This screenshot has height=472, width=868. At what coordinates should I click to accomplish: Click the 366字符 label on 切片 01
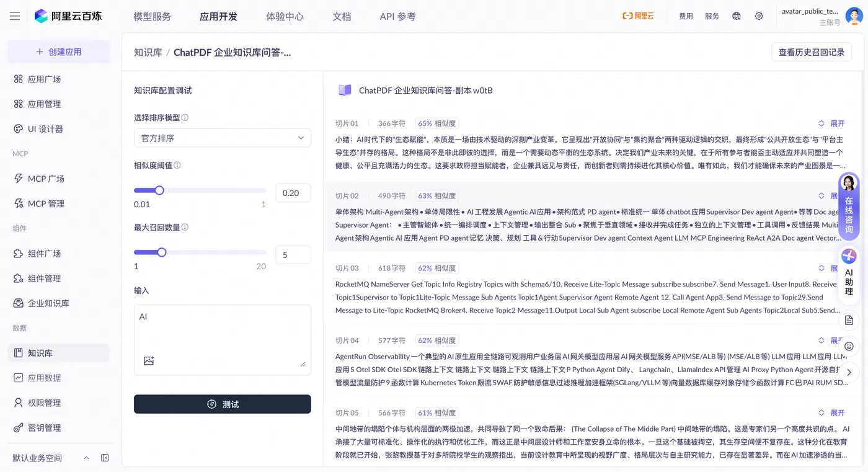(x=392, y=123)
